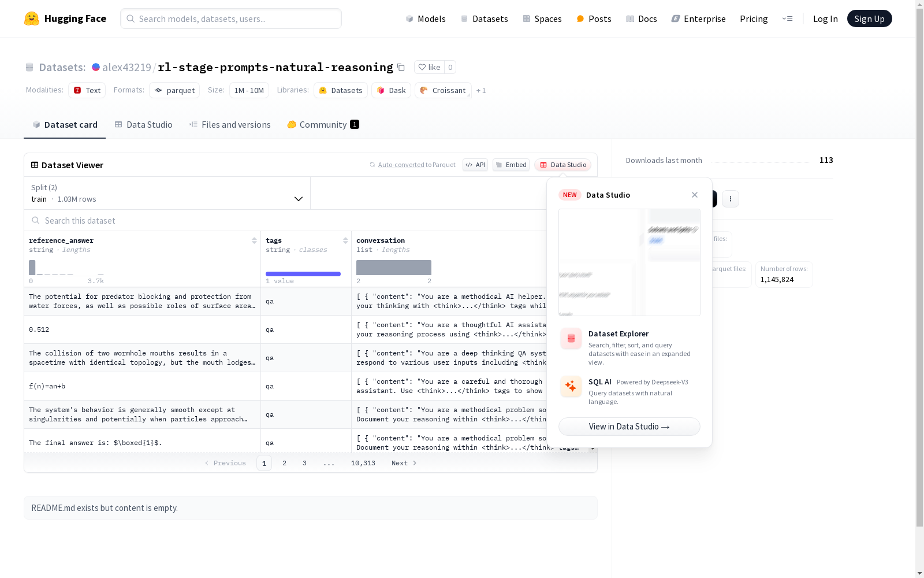This screenshot has height=578, width=924.
Task: Click the alex43219 user avatar
Action: tap(96, 67)
